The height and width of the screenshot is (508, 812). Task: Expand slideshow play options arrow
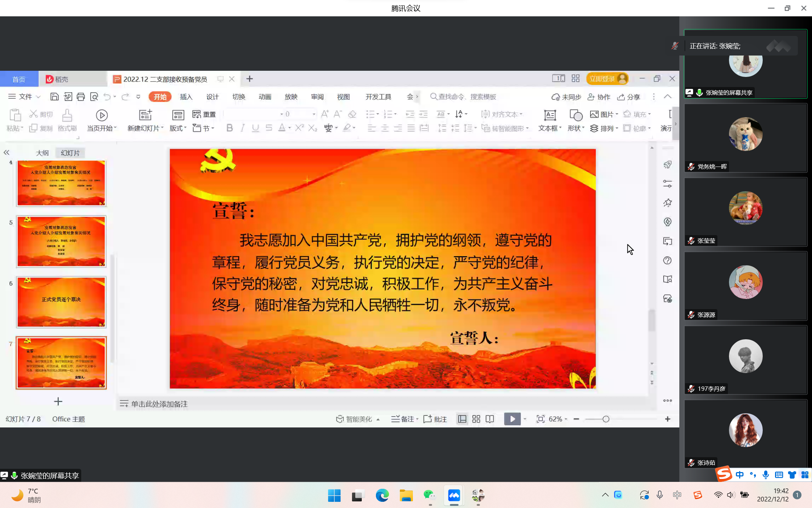tap(525, 419)
